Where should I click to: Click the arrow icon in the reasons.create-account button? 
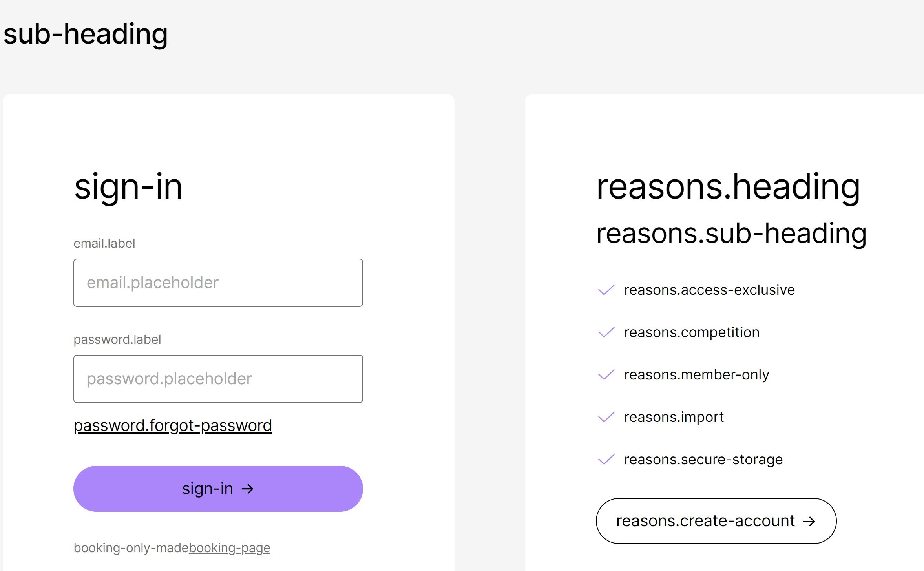point(809,521)
